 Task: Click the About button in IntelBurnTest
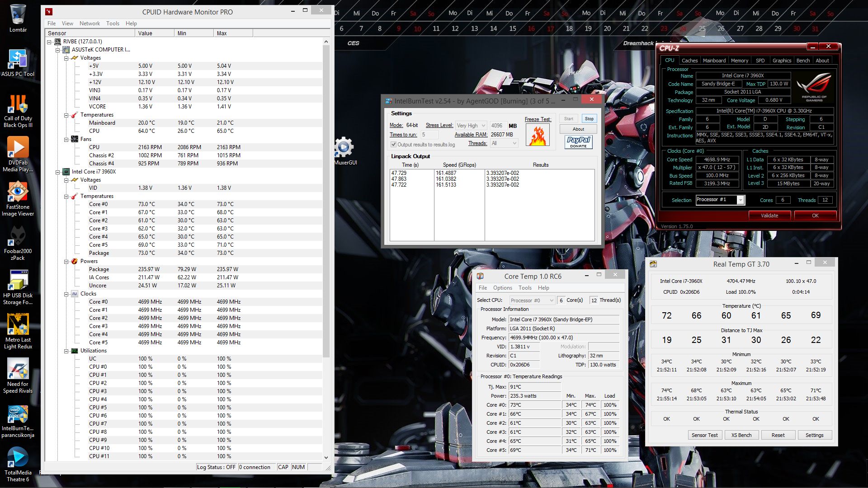(x=578, y=129)
